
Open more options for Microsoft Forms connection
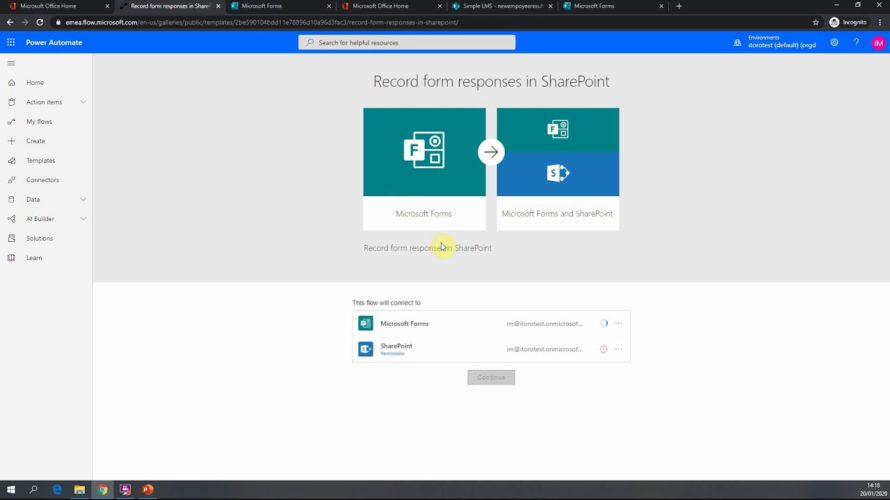(619, 323)
